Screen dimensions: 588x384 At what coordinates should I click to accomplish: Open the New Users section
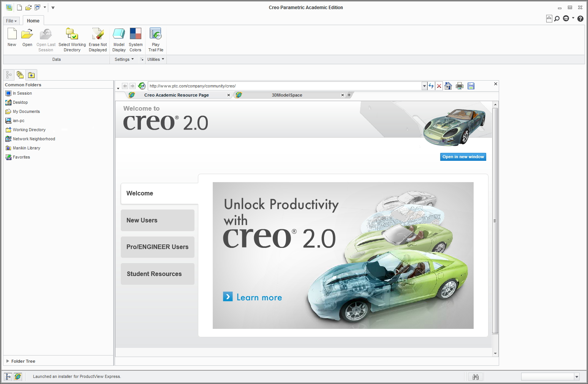click(158, 220)
